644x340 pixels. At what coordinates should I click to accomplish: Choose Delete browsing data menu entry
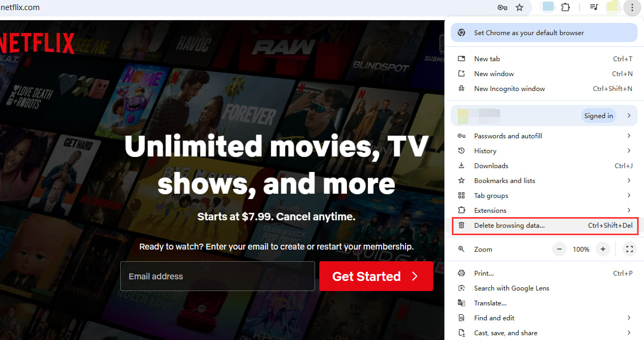pyautogui.click(x=544, y=226)
